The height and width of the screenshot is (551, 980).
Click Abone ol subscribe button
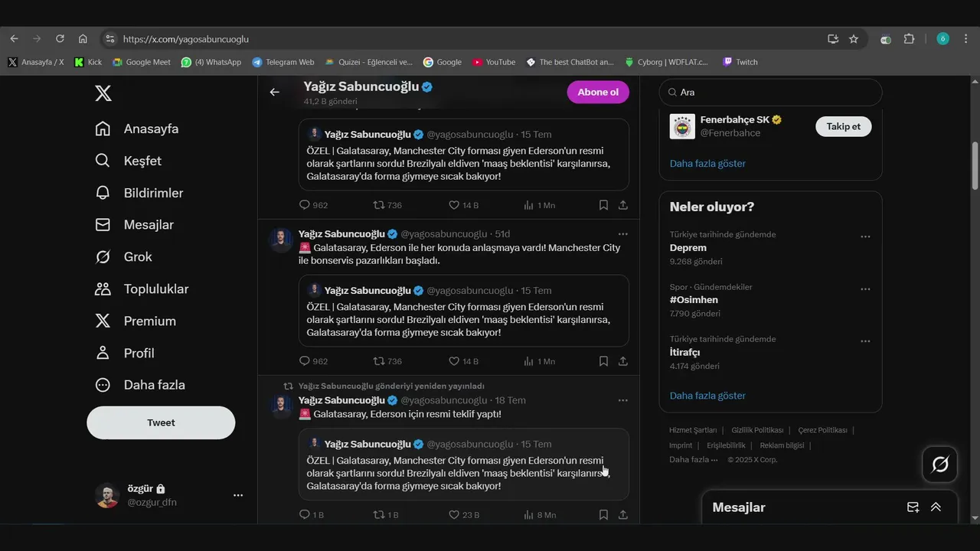(x=598, y=92)
